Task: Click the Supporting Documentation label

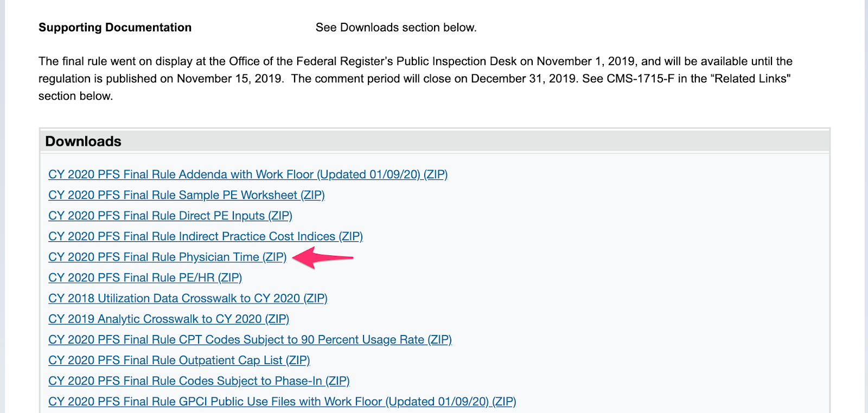Action: click(115, 28)
